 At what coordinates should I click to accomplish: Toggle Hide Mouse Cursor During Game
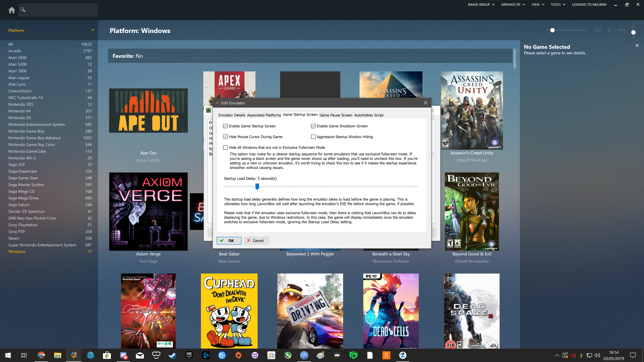(x=225, y=137)
